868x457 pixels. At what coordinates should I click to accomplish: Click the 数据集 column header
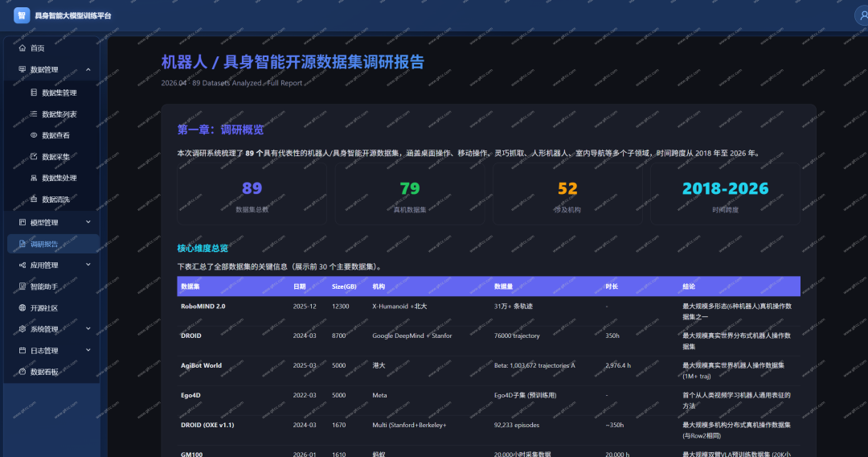190,286
